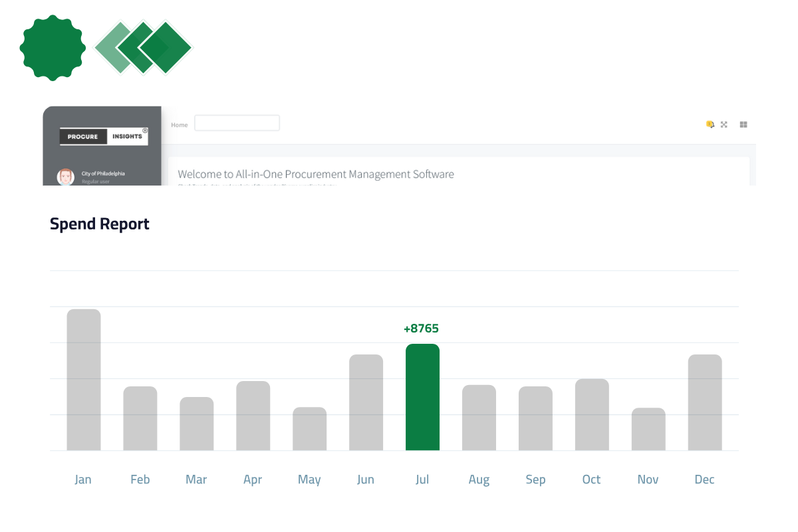Click inside the search input field
Viewport: 798px width, 532px height.
click(237, 122)
